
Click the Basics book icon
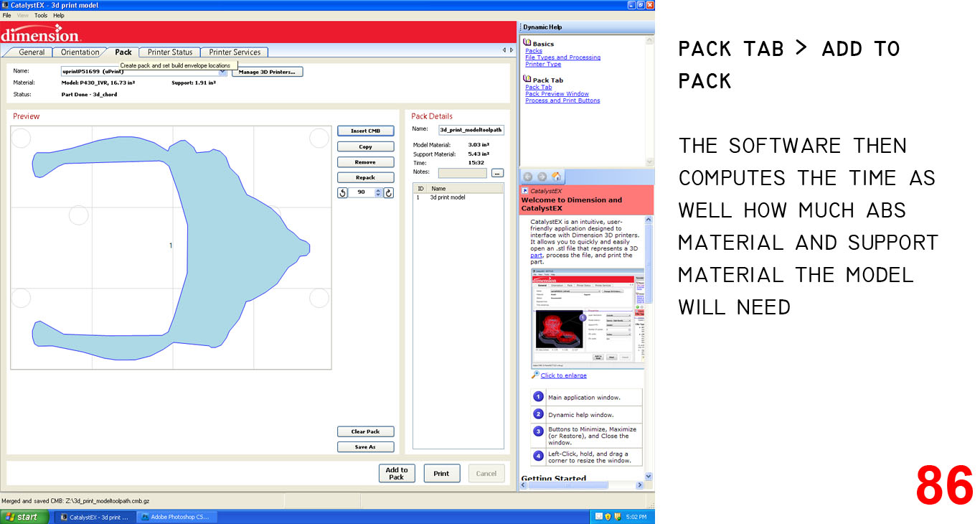point(527,43)
